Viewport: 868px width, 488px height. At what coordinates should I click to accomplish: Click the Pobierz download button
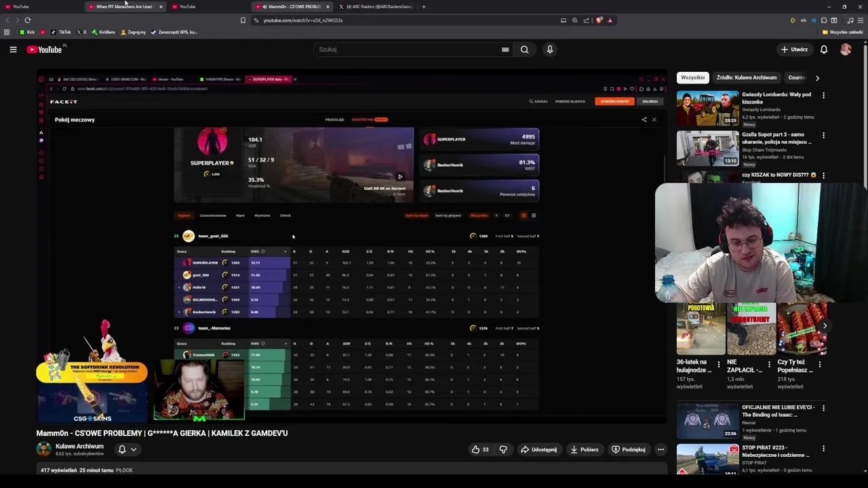(584, 449)
